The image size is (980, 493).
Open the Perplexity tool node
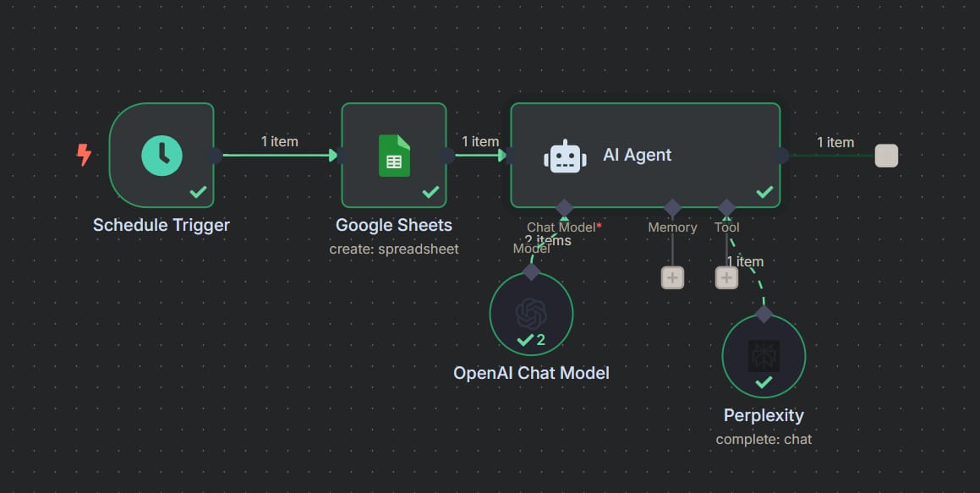point(764,356)
